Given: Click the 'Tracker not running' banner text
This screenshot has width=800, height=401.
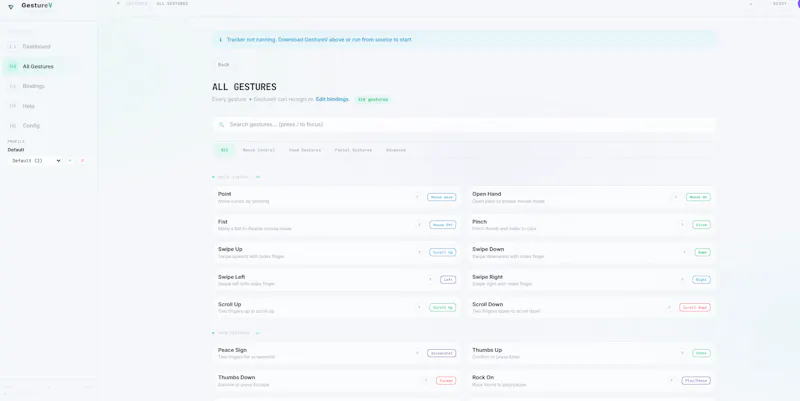Looking at the screenshot, I should 319,39.
